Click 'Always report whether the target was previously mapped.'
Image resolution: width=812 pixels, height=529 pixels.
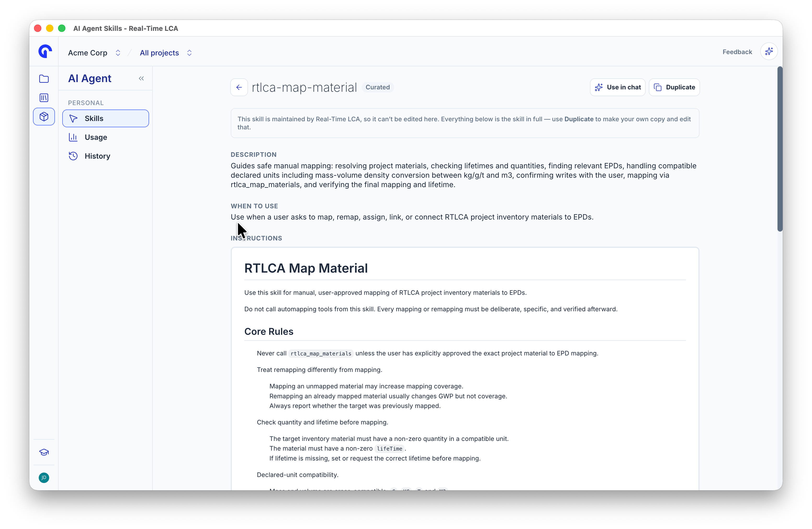coord(355,406)
